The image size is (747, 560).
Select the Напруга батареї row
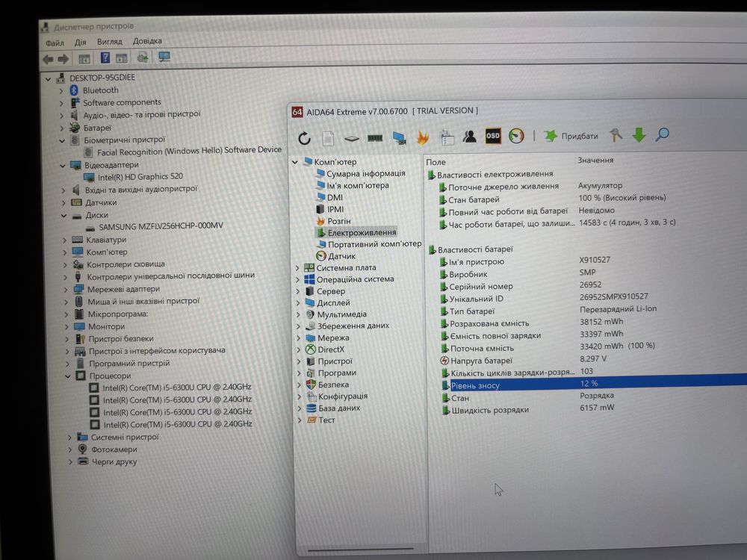[x=481, y=361]
